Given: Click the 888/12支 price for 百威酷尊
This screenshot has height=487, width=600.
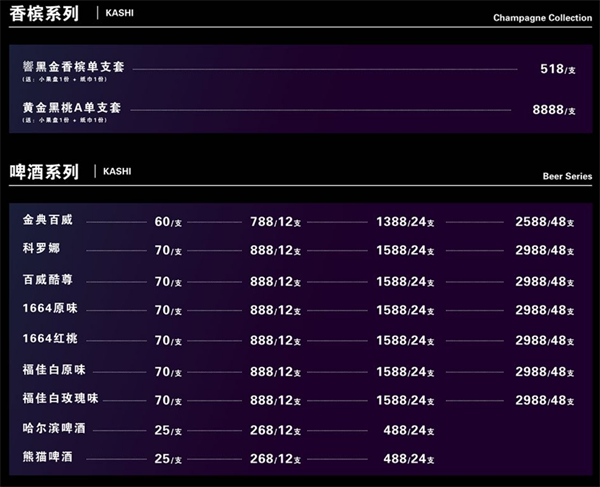Looking at the screenshot, I should tap(276, 282).
